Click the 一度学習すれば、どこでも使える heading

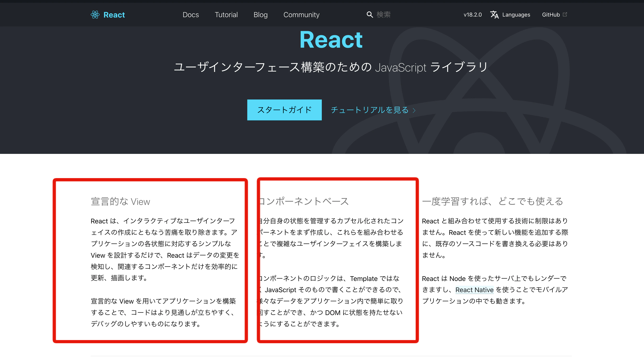click(x=493, y=201)
